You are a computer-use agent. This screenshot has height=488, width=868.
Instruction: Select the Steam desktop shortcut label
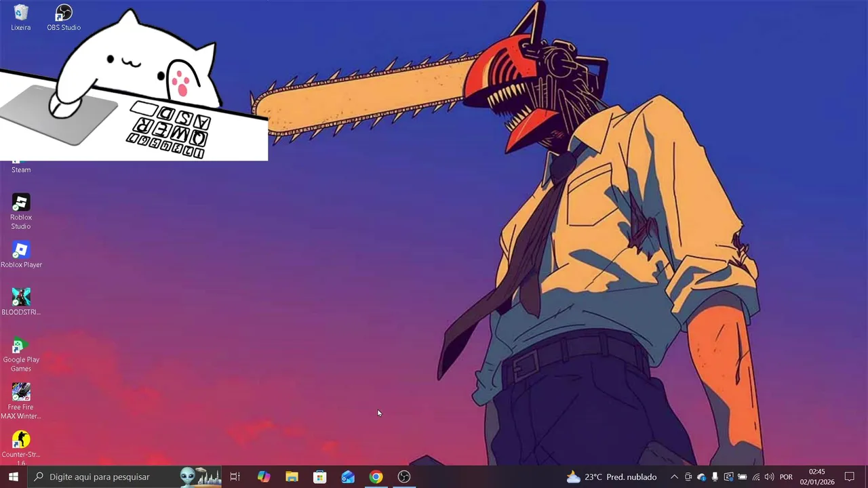tap(21, 170)
